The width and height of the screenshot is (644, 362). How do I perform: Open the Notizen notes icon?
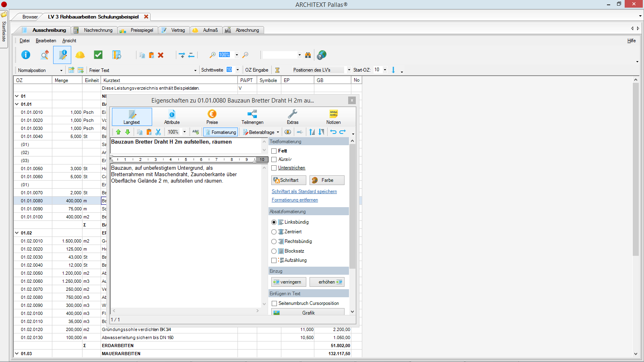333,117
